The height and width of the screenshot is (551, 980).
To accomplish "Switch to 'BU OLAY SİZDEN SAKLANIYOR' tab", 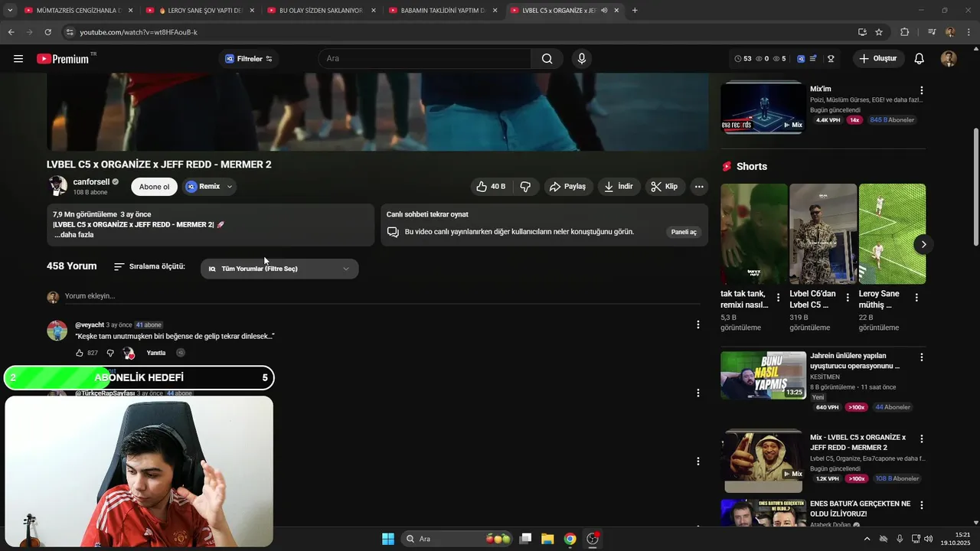I will tap(321, 11).
